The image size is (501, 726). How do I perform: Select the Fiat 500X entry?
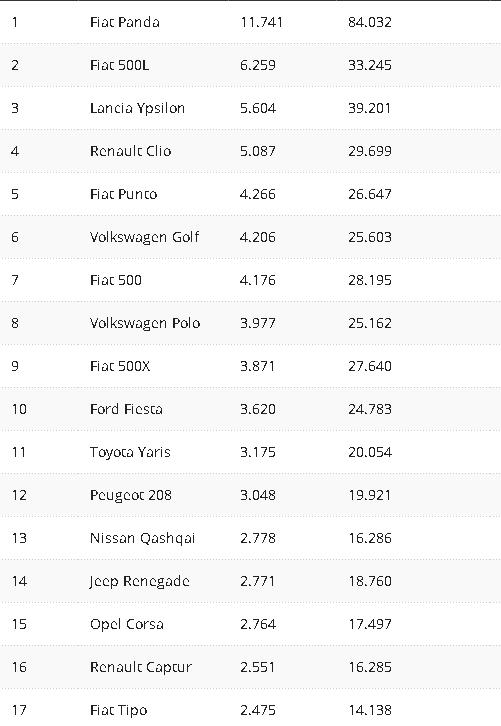120,366
